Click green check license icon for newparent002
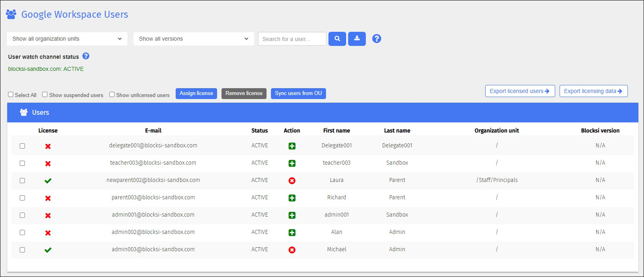 48,181
